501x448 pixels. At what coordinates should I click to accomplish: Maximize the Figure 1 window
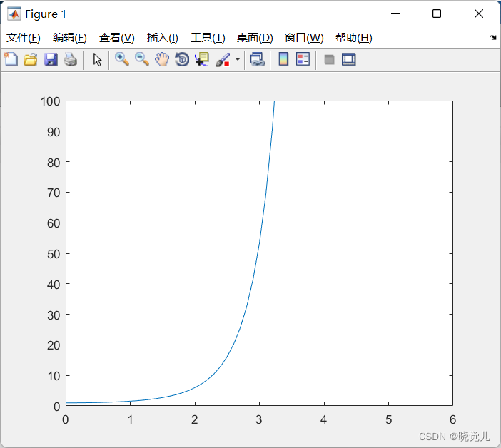point(437,14)
